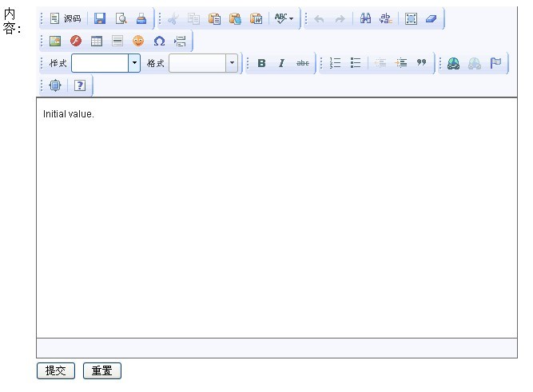Click the Undo arrow

pyautogui.click(x=319, y=18)
